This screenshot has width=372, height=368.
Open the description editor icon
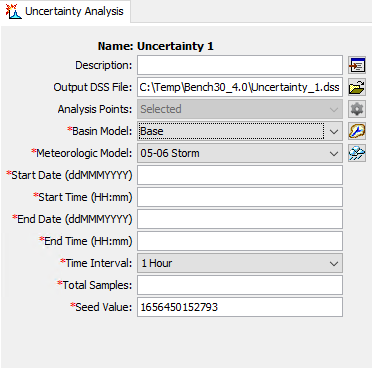pyautogui.click(x=357, y=65)
